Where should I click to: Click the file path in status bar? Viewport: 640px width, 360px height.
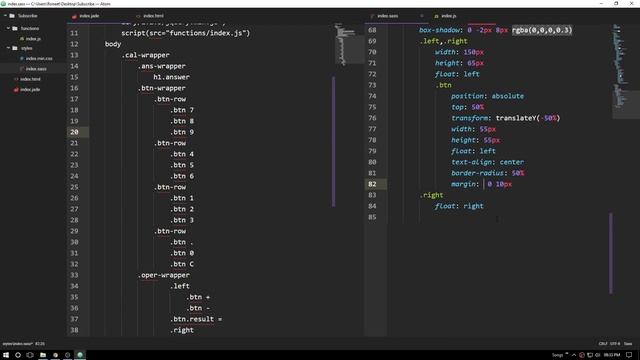tap(17, 344)
